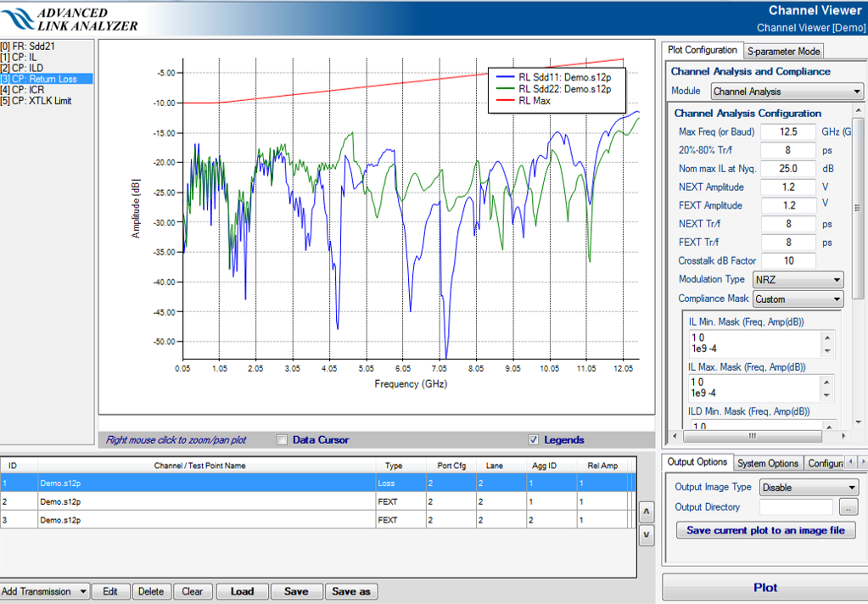The image size is (868, 604).
Task: Switch to the S-parameter Mode tab
Action: (783, 52)
